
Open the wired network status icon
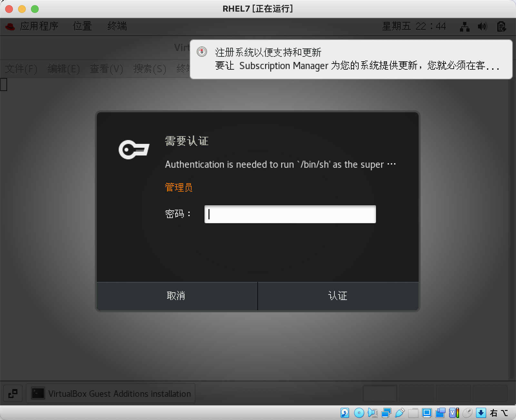tap(464, 26)
